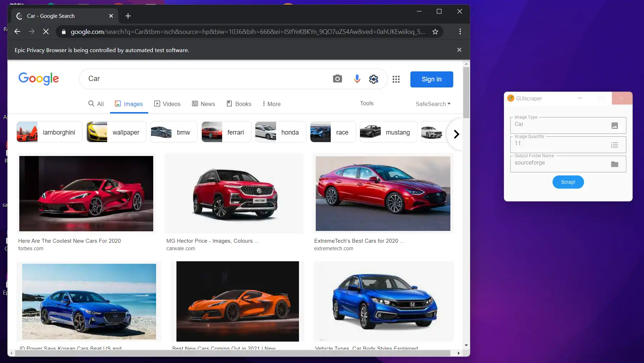Expand the More search categories menu
The height and width of the screenshot is (363, 644).
pyautogui.click(x=271, y=104)
